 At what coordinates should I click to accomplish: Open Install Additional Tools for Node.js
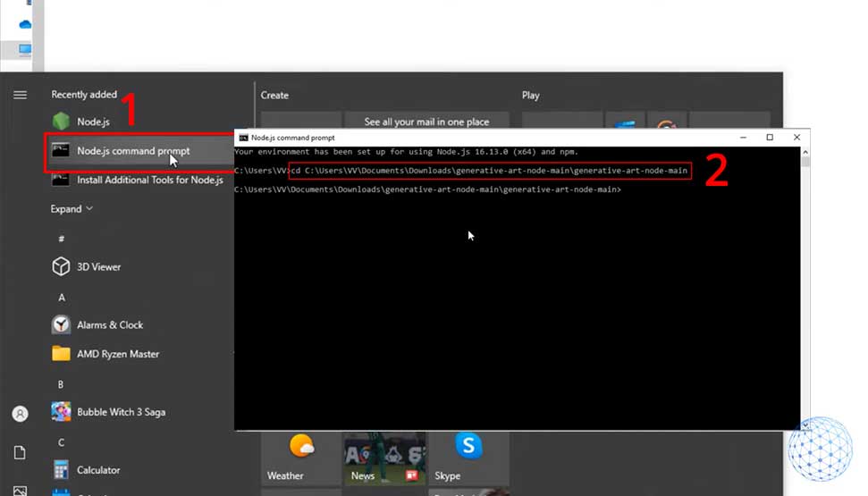point(139,180)
